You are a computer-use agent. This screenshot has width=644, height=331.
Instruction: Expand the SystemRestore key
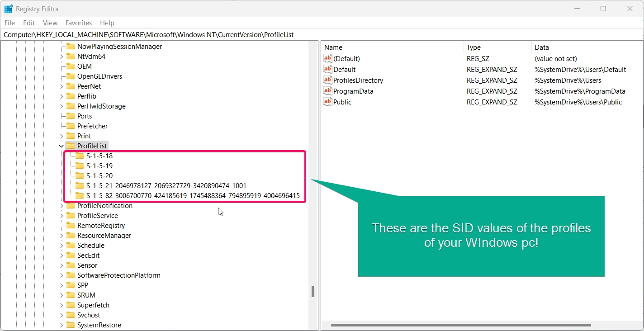(x=62, y=325)
